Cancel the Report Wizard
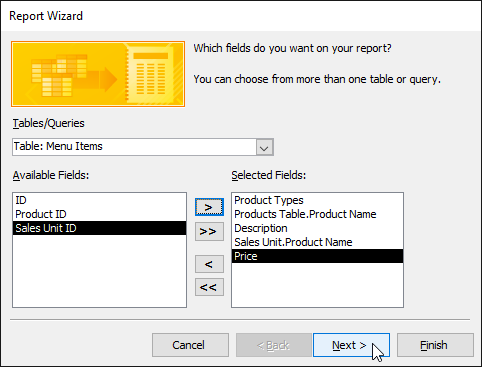The width and height of the screenshot is (482, 367). 190,345
